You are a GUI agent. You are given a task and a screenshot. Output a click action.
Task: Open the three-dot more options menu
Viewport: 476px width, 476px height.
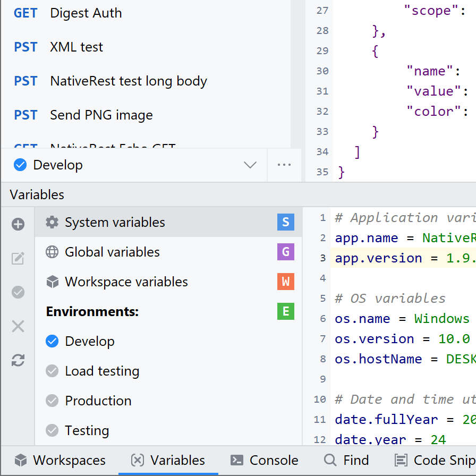[284, 165]
